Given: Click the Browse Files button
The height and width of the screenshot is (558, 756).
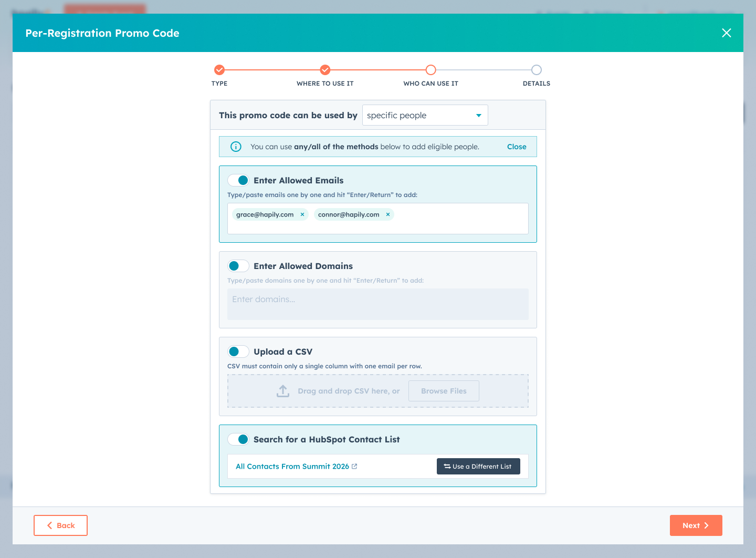Looking at the screenshot, I should [x=444, y=391].
